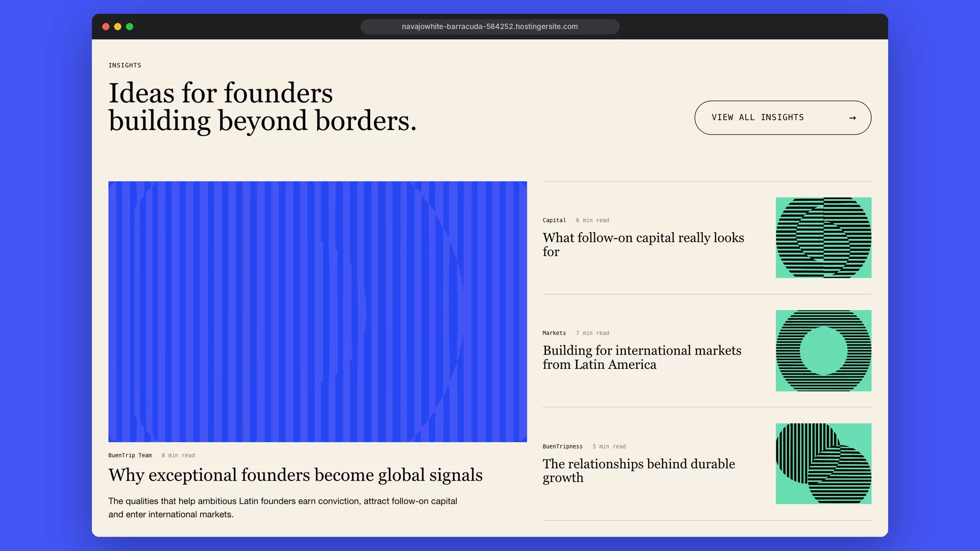Image resolution: width=980 pixels, height=551 pixels.
Task: Click the featured article summary paragraph
Action: point(283,508)
